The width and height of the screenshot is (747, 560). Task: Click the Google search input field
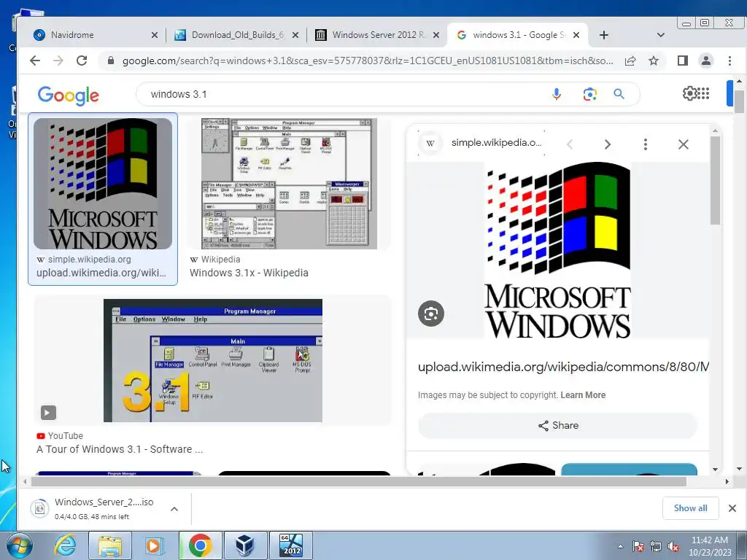[348, 94]
